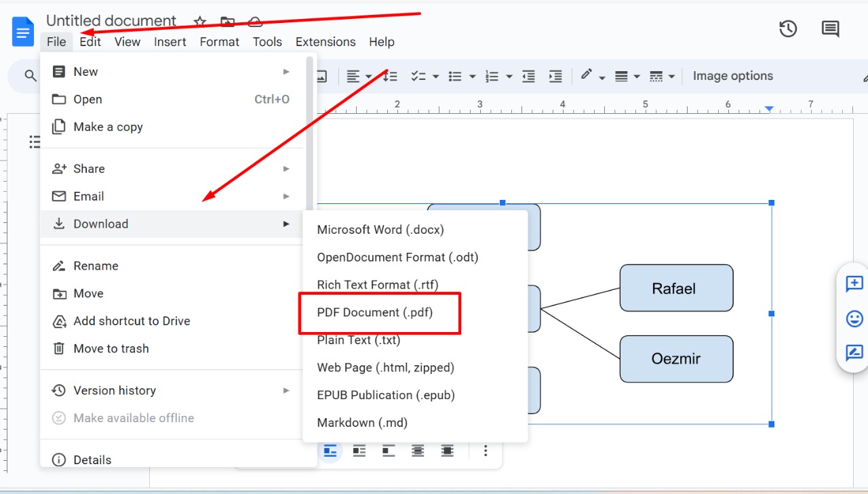Open the checklist dropdown arrow
This screenshot has width=868, height=494.
435,77
